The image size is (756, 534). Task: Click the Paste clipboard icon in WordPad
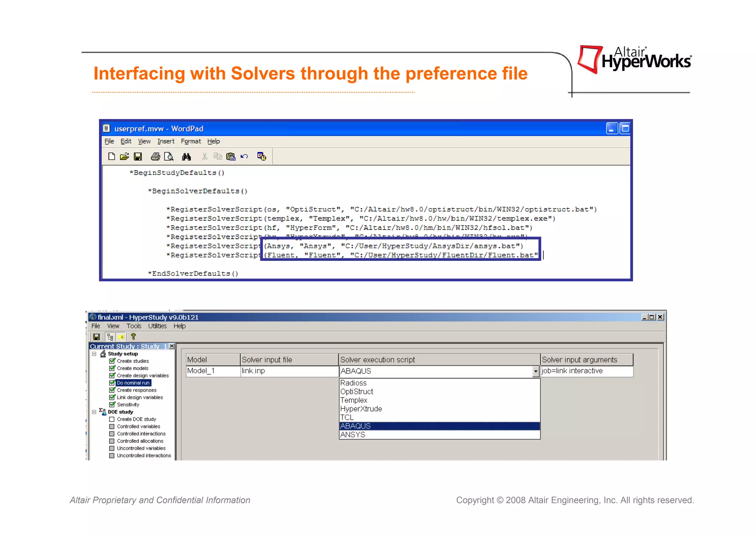pos(231,156)
